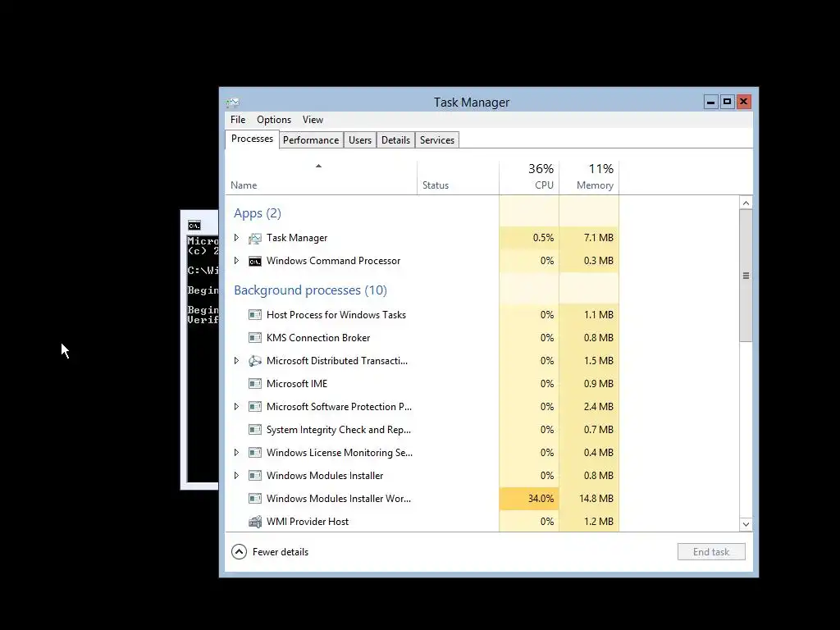Close the Task Manager window
Screen dimensions: 840x630
pos(743,102)
